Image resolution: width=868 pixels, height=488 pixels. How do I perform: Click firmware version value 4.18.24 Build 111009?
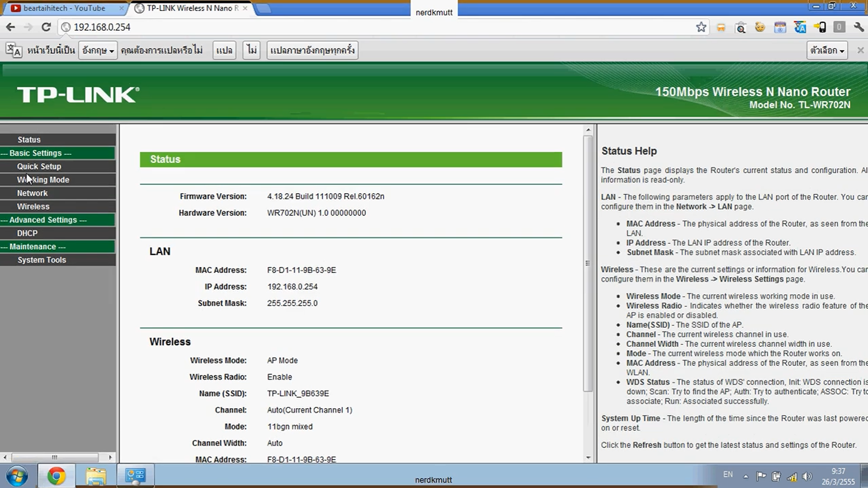pyautogui.click(x=326, y=196)
